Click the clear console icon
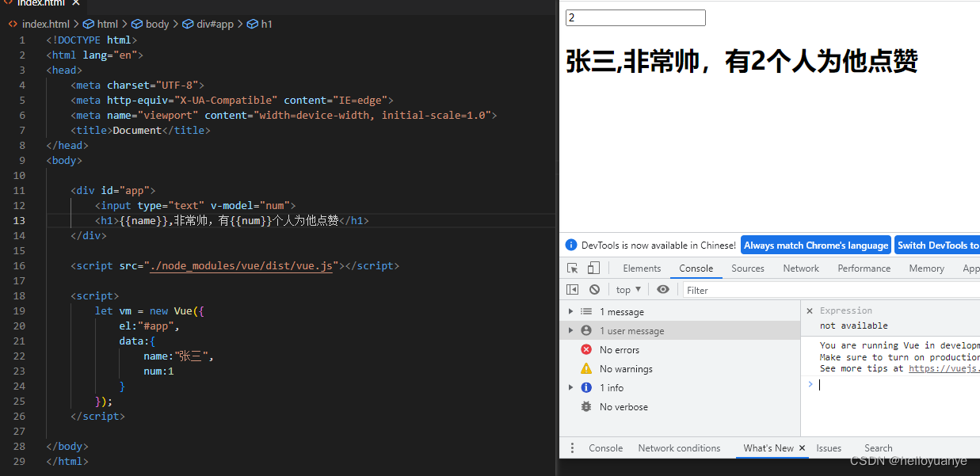980x476 pixels. (594, 289)
